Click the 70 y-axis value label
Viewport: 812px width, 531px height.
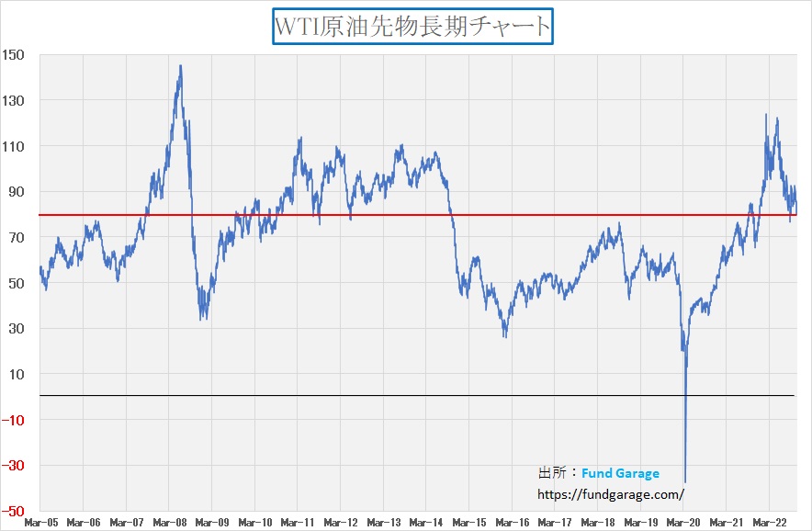coord(17,237)
